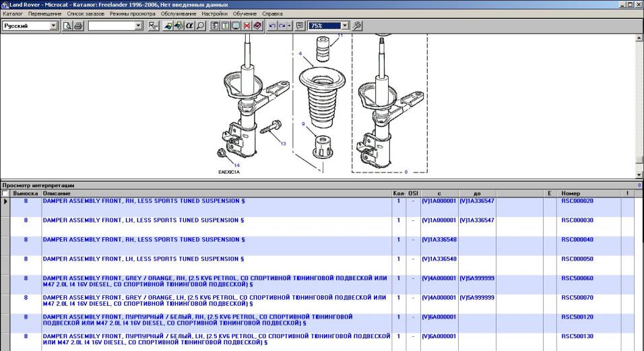Click the diagram vertical scrollbar thumb
Image resolution: width=644 pixels, height=351 pixels.
point(639,160)
